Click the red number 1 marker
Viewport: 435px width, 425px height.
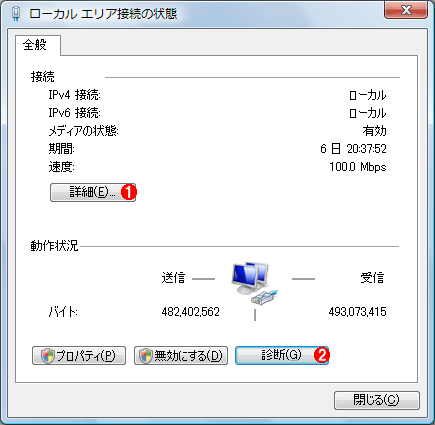(128, 192)
